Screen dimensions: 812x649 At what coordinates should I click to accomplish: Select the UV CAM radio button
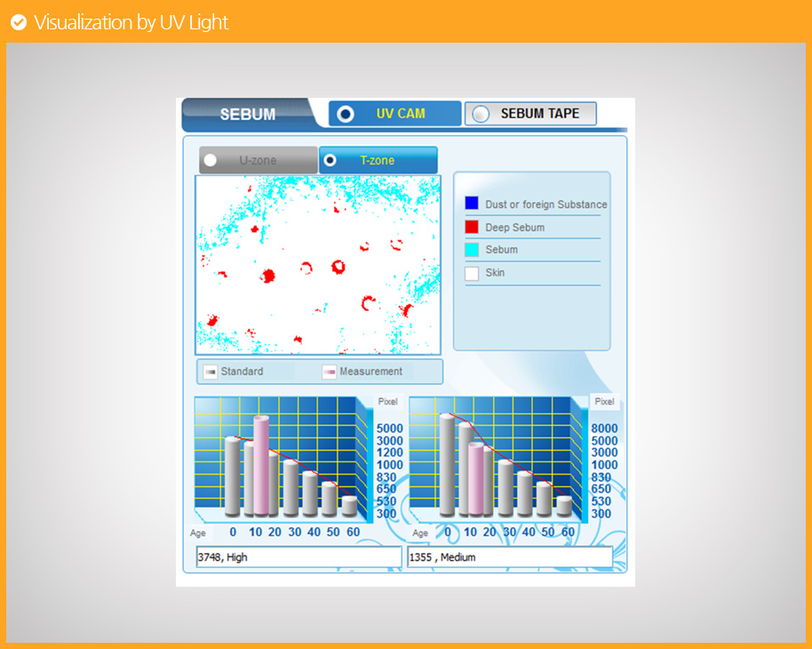click(x=346, y=114)
